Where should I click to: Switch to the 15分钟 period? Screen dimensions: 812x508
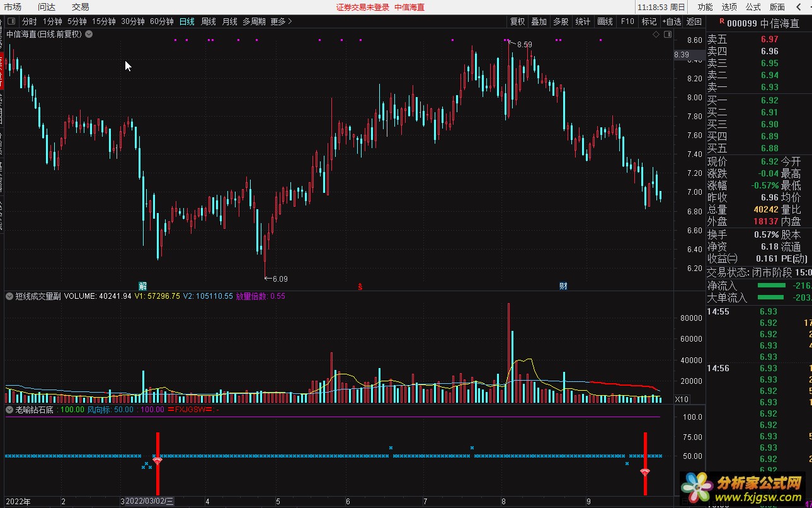(x=104, y=21)
